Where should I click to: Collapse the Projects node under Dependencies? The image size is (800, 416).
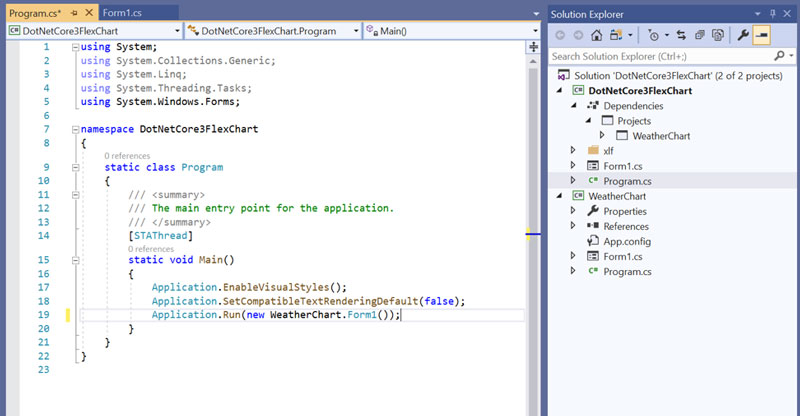(x=588, y=120)
